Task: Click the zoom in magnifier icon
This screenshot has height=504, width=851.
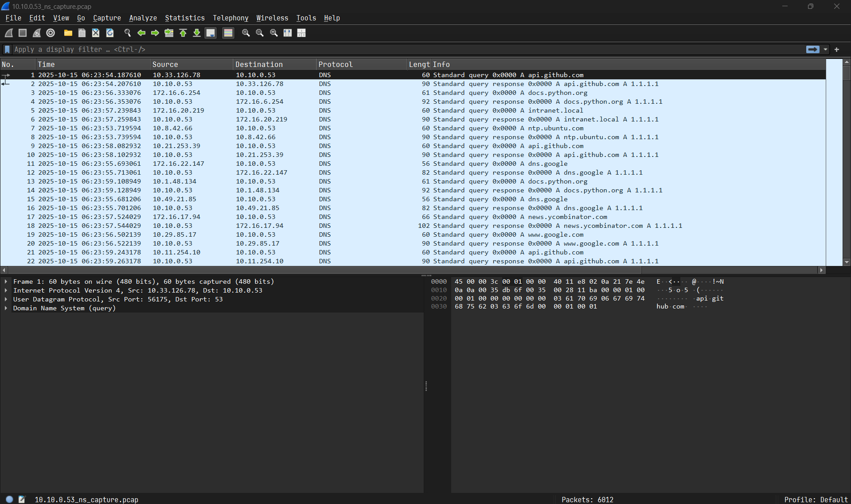Action: pos(246,33)
